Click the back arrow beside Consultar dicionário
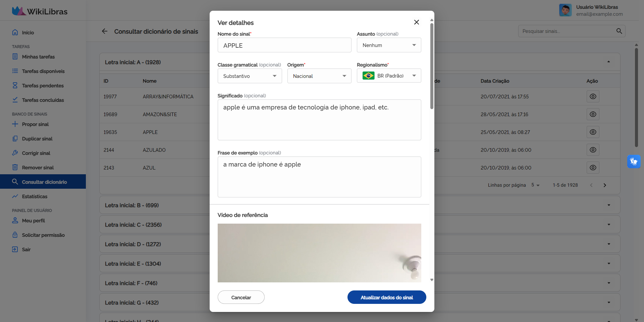This screenshot has height=322, width=644. (105, 31)
